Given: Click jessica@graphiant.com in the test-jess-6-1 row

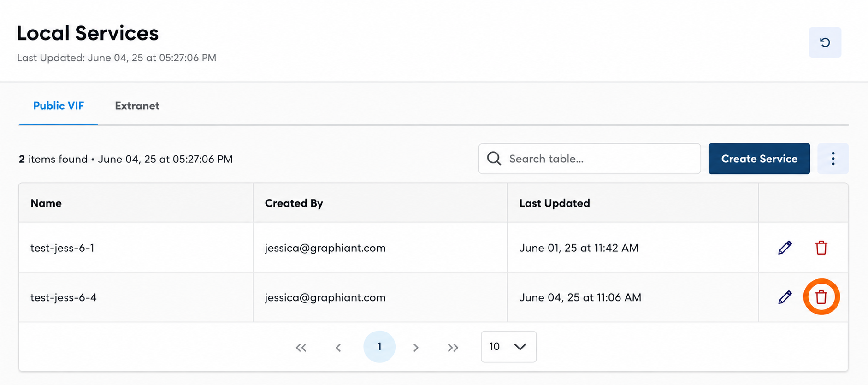Looking at the screenshot, I should pos(325,248).
